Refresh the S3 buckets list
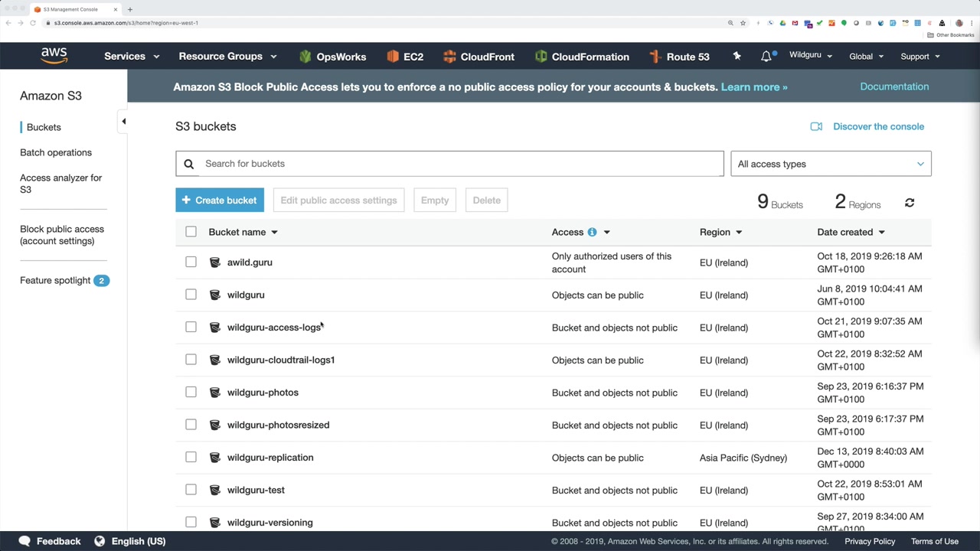Screen dimensions: 980x551 (x=910, y=203)
